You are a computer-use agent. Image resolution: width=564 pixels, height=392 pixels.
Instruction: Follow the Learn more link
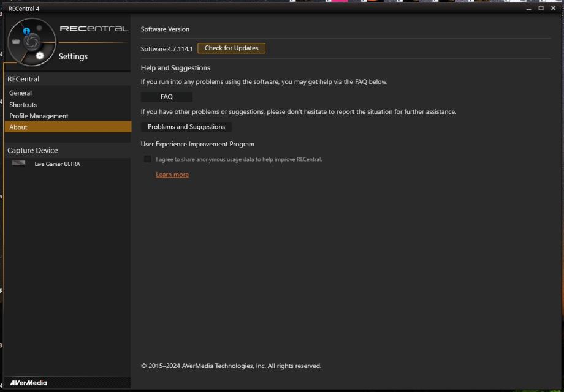(x=172, y=175)
